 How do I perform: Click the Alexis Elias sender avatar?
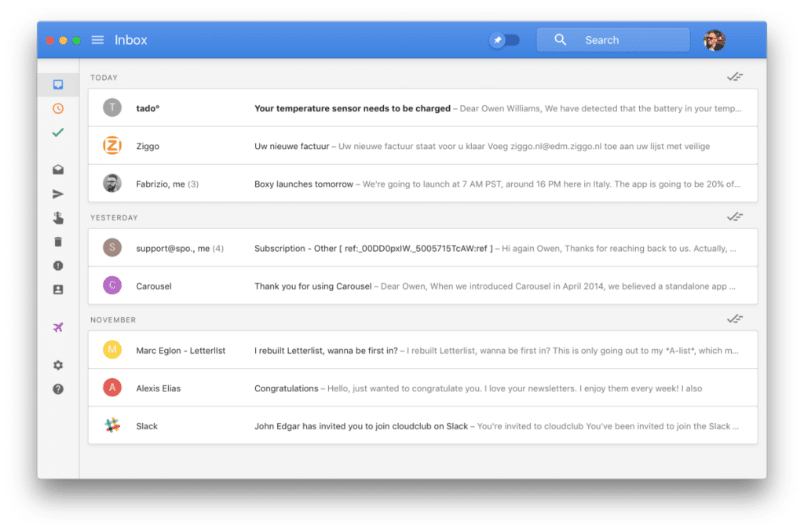(x=112, y=388)
